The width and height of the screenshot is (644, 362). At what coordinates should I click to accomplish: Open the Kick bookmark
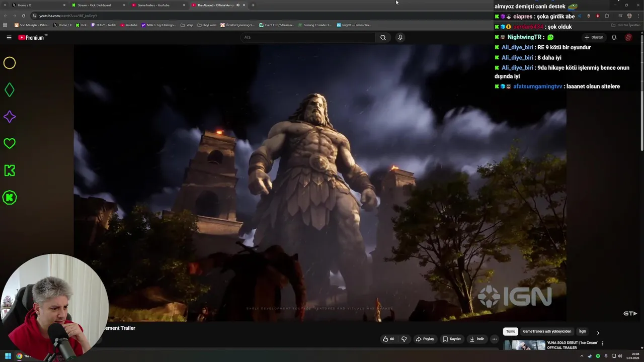point(81,25)
